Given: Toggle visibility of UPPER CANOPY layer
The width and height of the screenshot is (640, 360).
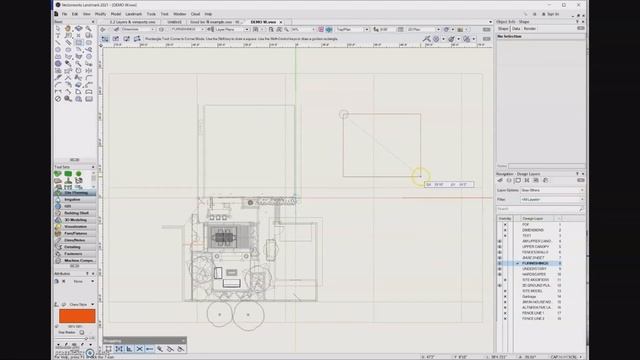Looking at the screenshot, I should [500, 247].
